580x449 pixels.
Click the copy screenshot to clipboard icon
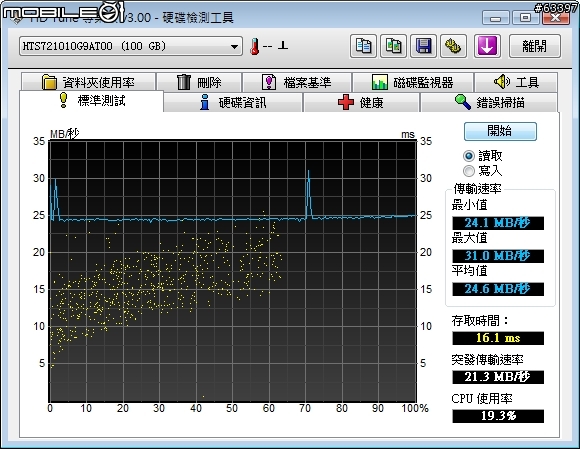[394, 46]
